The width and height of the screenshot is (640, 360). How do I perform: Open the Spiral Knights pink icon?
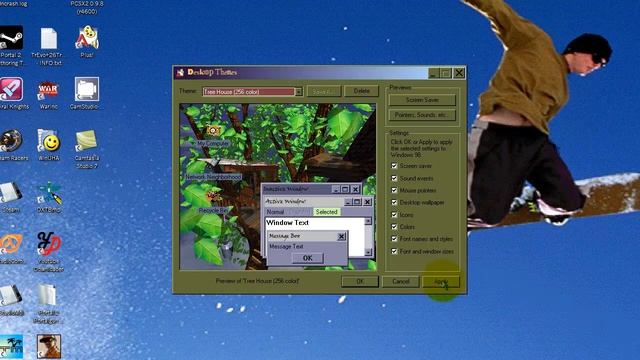coord(11,89)
